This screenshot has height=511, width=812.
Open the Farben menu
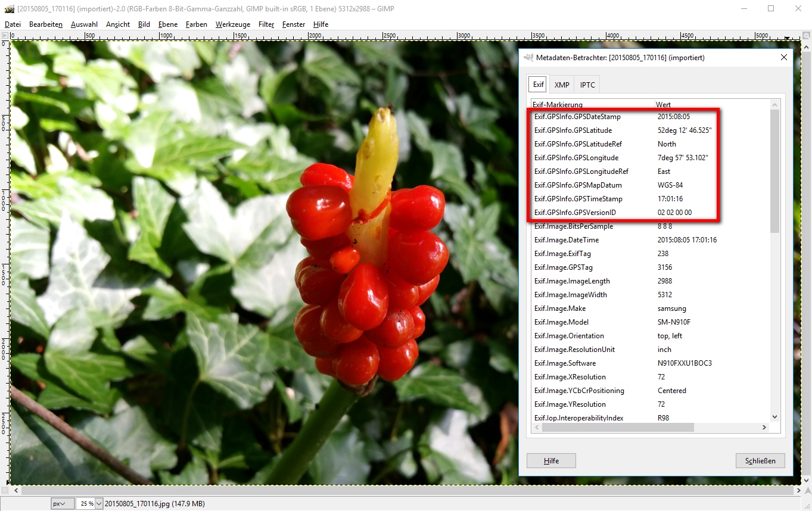(196, 24)
